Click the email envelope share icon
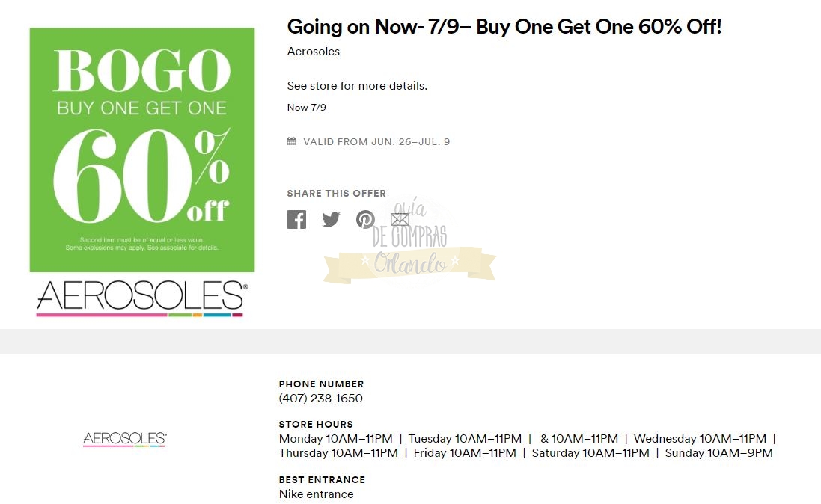Viewport: 821px width, 504px height. tap(400, 219)
